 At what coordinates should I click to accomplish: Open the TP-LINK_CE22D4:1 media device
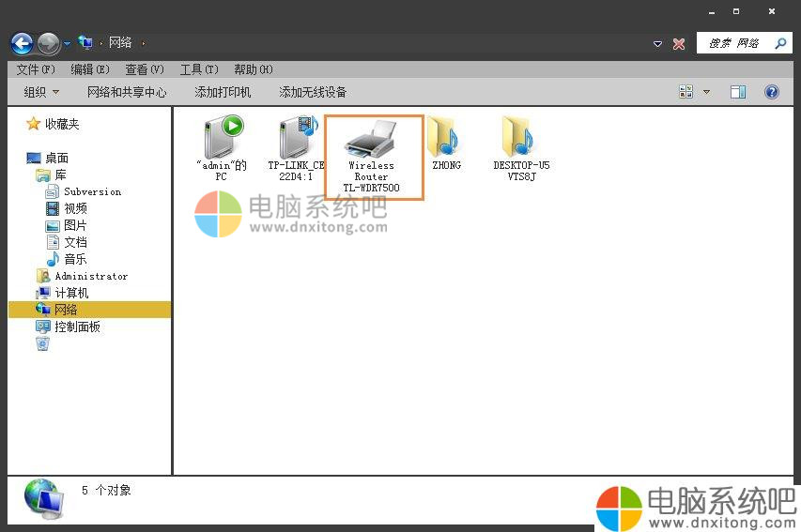(x=297, y=139)
